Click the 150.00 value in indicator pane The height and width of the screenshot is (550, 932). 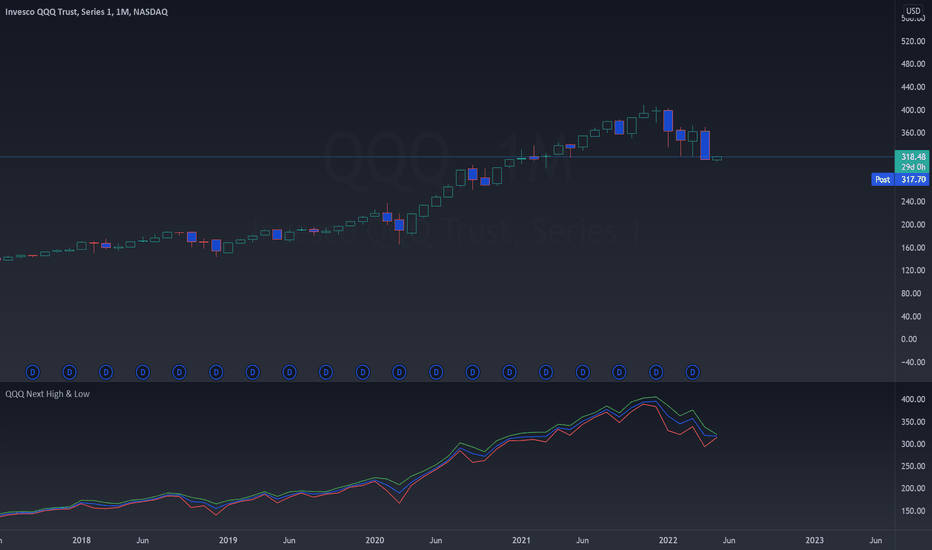(x=913, y=511)
